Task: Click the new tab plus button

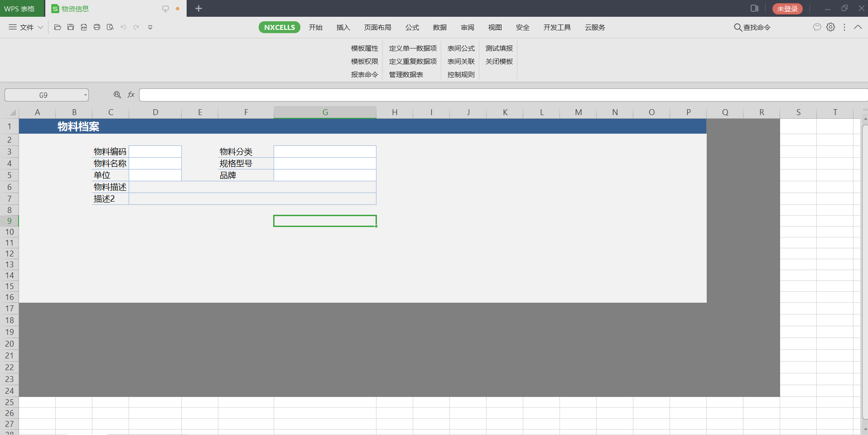Action: pyautogui.click(x=198, y=9)
